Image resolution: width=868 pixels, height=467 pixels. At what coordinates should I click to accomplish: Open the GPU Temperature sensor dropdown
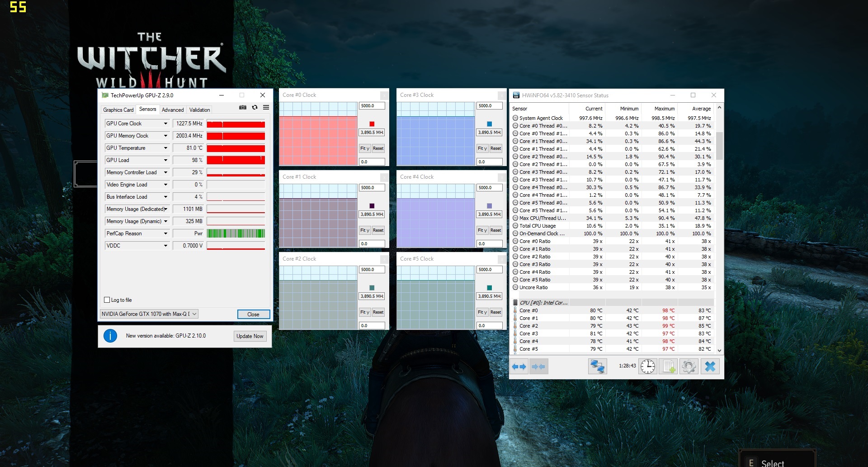coord(165,148)
